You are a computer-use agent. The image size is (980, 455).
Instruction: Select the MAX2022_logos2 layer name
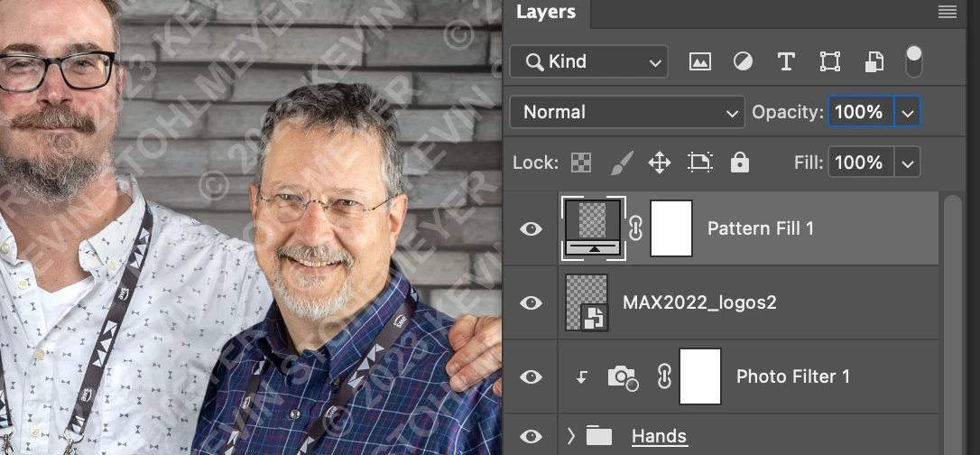[699, 303]
